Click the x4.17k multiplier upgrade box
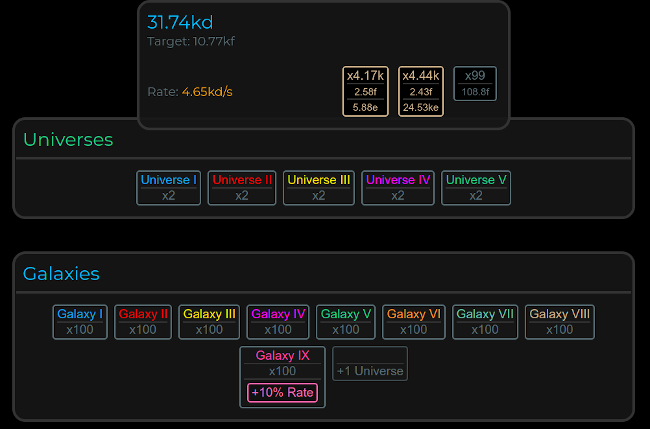The width and height of the screenshot is (650, 429). [x=365, y=91]
